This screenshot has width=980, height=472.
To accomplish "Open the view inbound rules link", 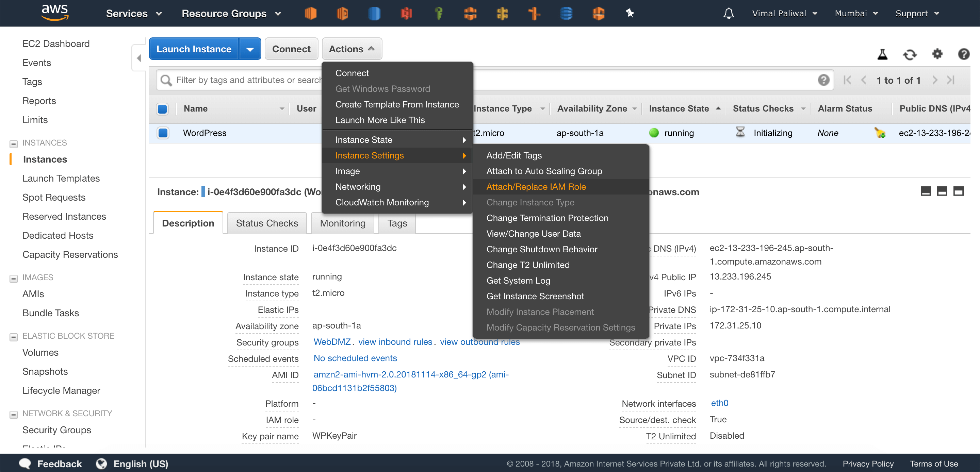I will 395,341.
